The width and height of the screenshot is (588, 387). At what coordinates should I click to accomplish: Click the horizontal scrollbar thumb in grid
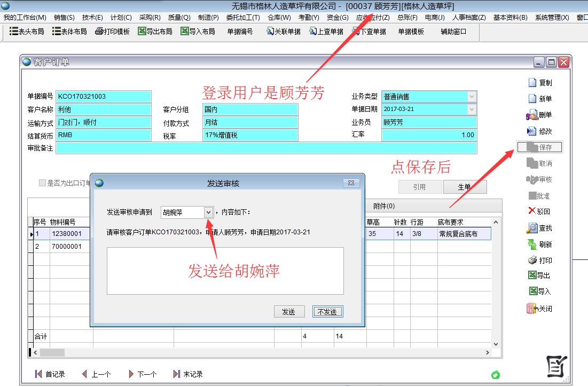click(x=52, y=353)
